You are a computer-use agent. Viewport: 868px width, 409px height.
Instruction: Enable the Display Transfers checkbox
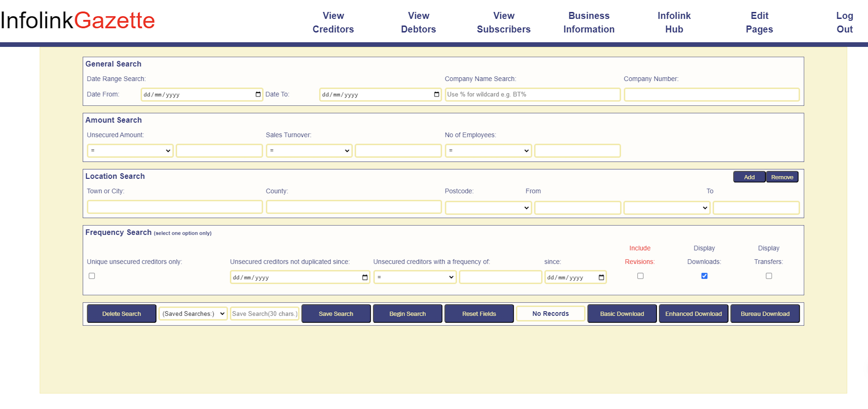tap(769, 276)
